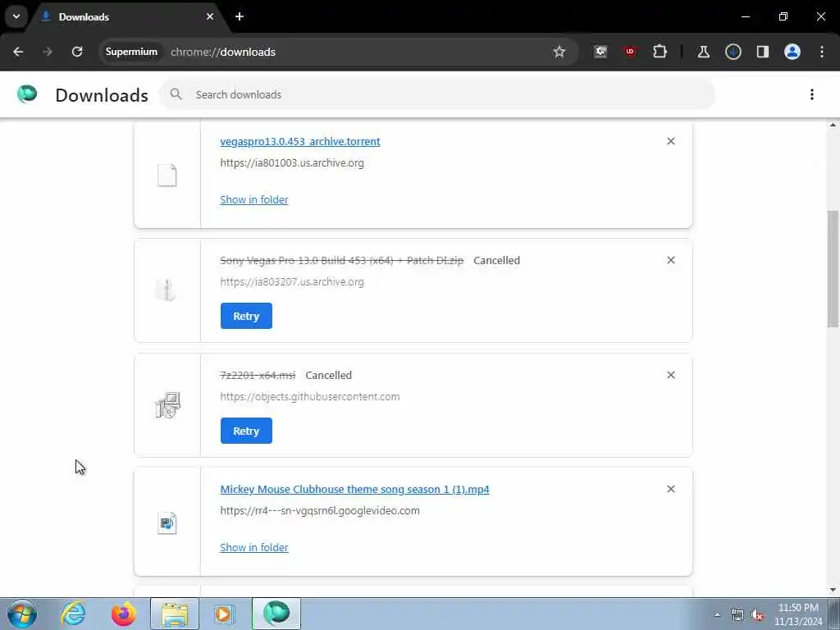Click the muted volume tray icon
Screen dimensions: 840x630
click(757, 615)
